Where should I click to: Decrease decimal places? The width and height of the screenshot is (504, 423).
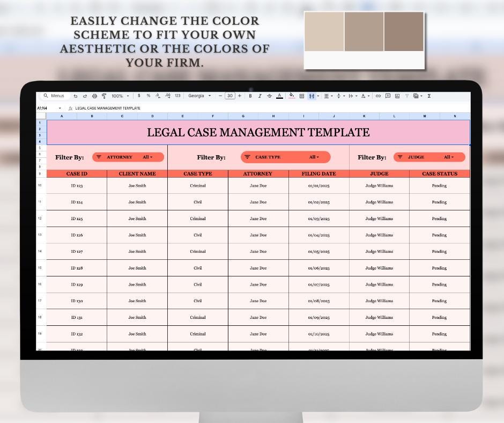click(157, 96)
